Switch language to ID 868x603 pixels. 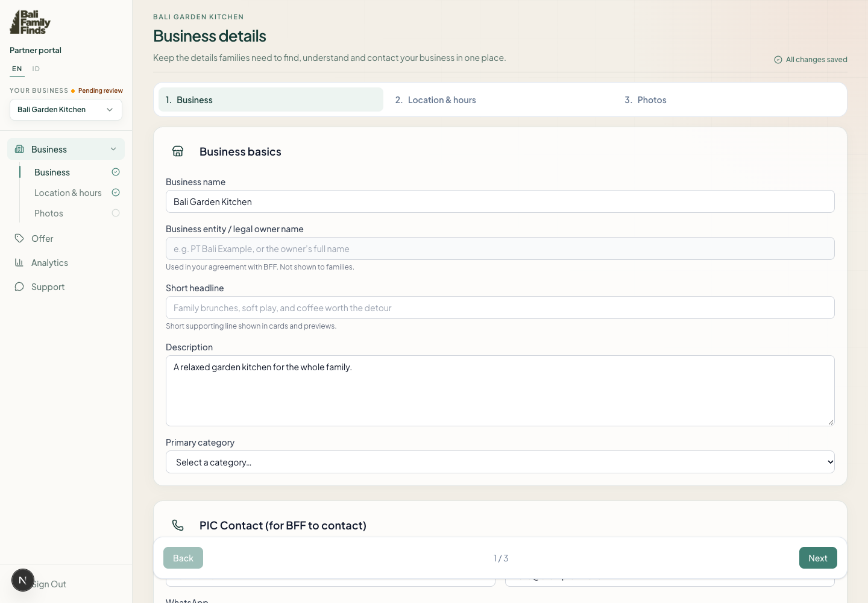(x=36, y=69)
